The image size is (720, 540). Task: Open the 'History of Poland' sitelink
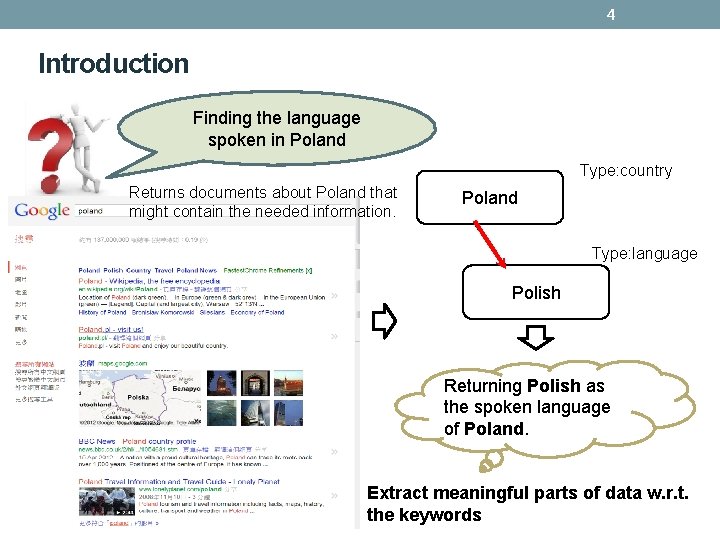102,312
